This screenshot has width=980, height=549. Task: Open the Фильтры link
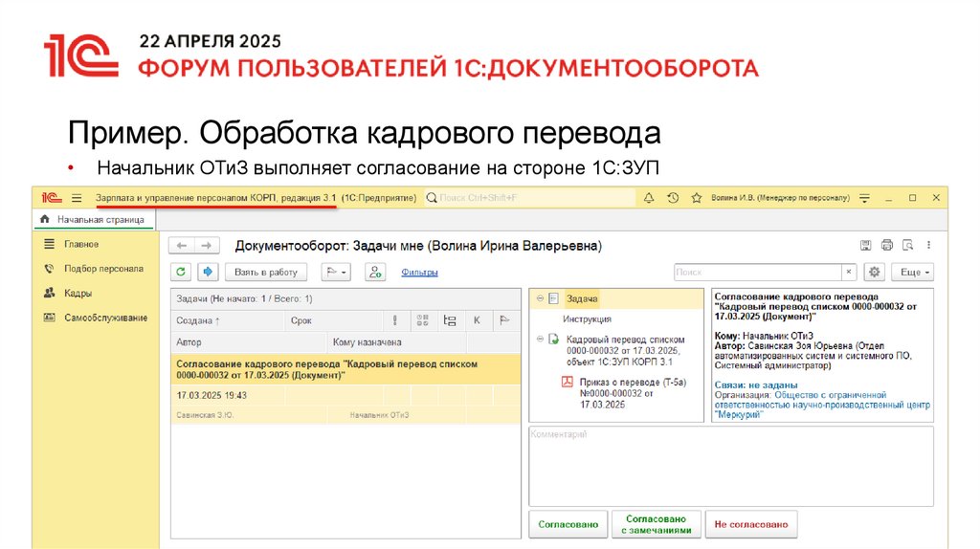tap(419, 272)
